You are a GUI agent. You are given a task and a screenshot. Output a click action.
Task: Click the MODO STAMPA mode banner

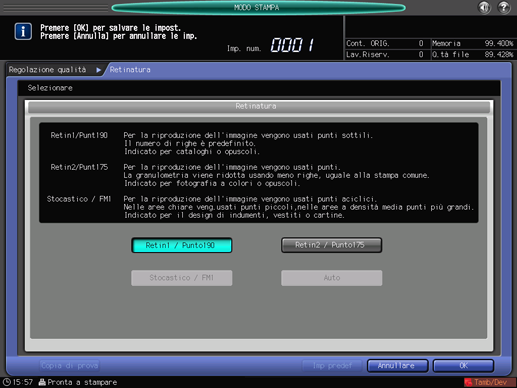[258, 8]
